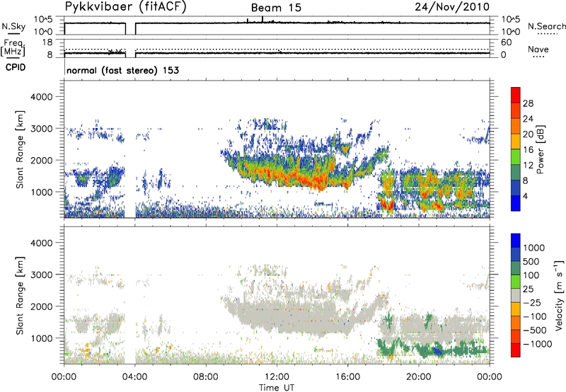Image resolution: width=566 pixels, height=392 pixels.
Task: Click the "60" tick on the Nave axis
Action: point(506,42)
